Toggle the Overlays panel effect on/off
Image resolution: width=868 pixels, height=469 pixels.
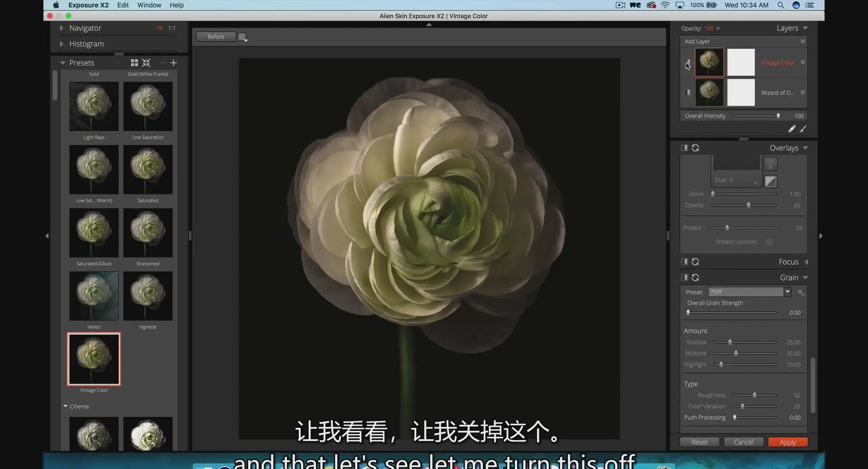point(684,148)
